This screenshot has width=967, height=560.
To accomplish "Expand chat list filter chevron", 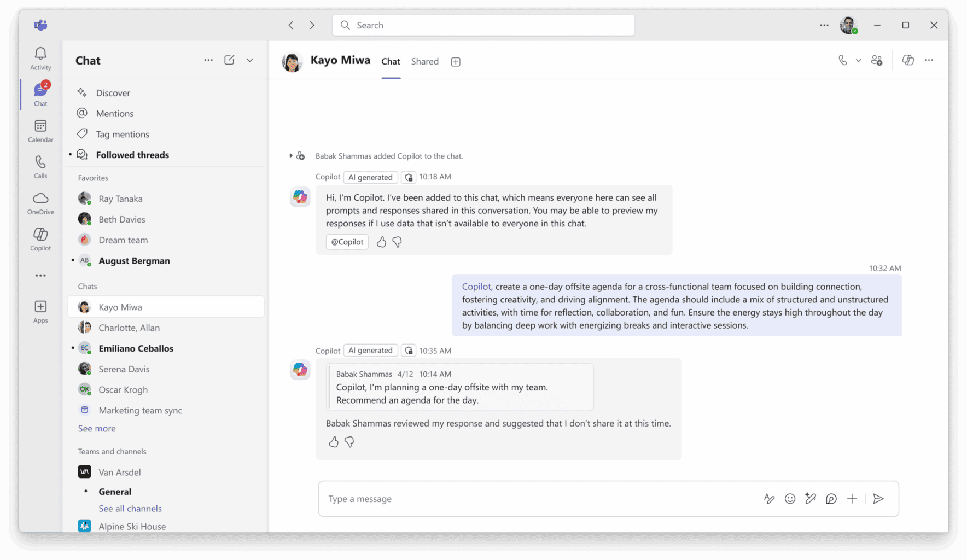I will click(x=250, y=60).
